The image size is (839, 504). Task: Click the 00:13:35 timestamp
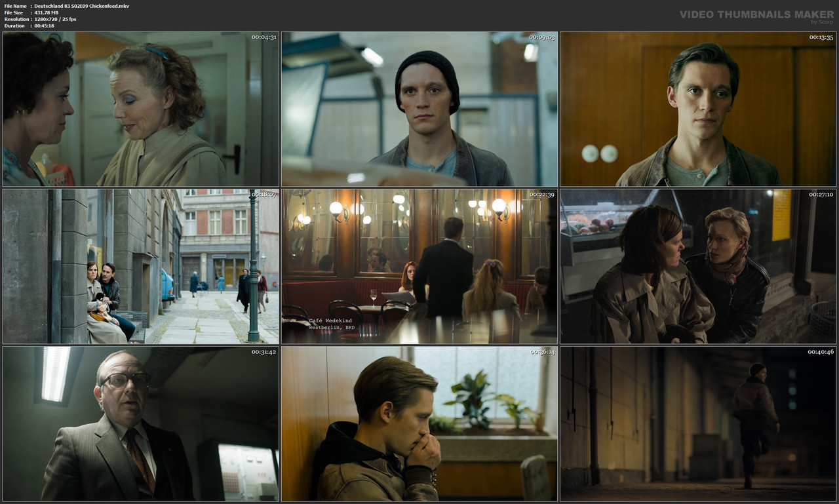(821, 37)
